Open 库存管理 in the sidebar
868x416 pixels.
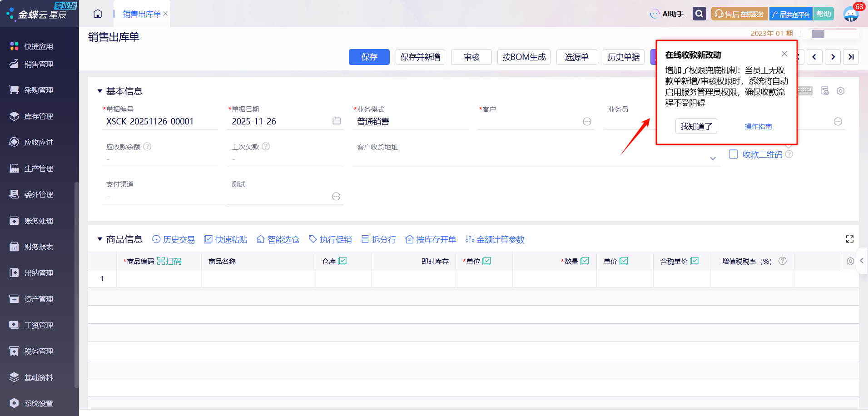pyautogui.click(x=39, y=116)
